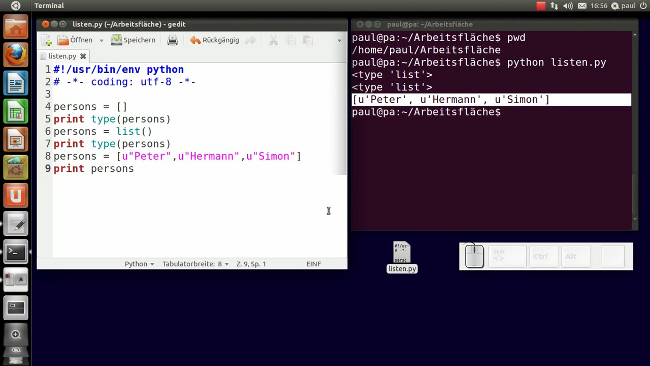This screenshot has width=650, height=366.
Task: Click the last empty terminal prompt line
Action: click(x=426, y=112)
